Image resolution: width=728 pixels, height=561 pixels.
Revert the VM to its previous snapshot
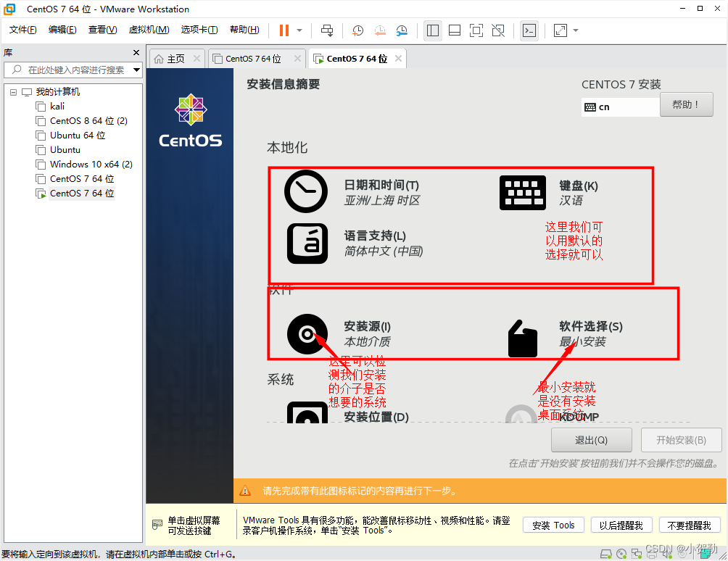(380, 30)
